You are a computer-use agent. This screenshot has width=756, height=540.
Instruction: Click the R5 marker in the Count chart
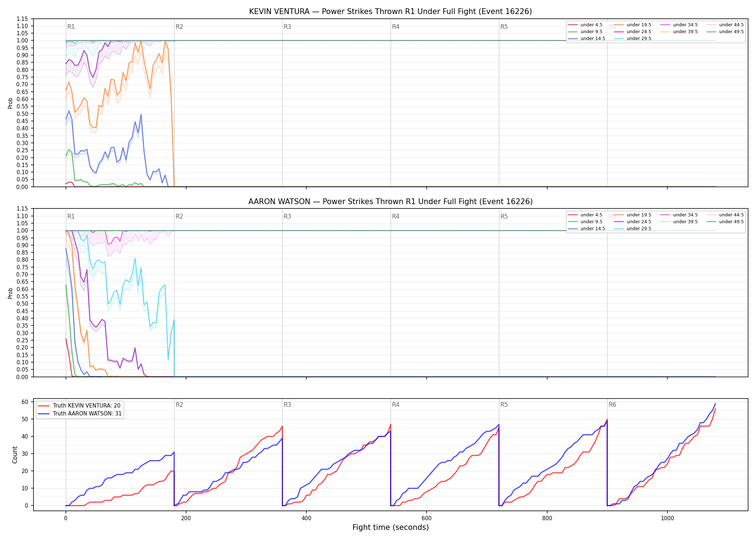pos(504,405)
